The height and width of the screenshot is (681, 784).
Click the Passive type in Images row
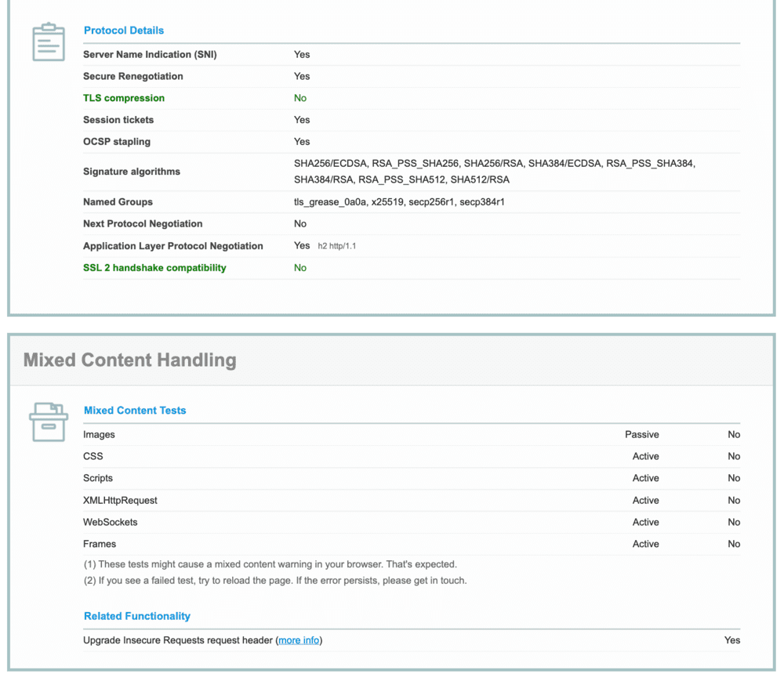[x=641, y=435]
